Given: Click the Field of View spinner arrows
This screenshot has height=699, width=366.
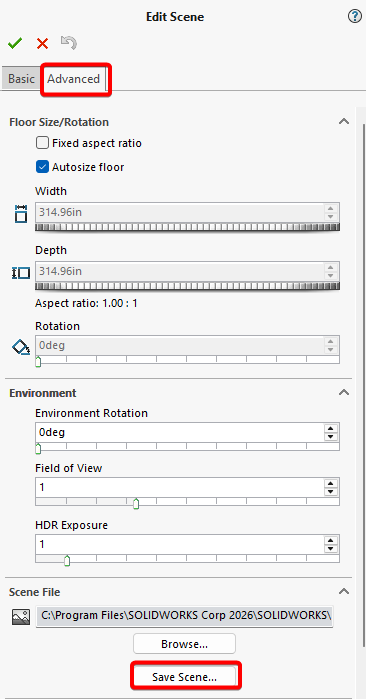Looking at the screenshot, I should pos(330,487).
